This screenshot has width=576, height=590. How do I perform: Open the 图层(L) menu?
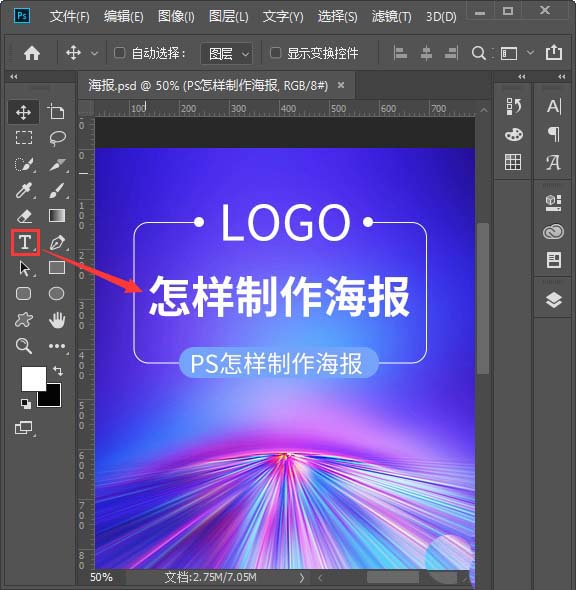pos(229,17)
